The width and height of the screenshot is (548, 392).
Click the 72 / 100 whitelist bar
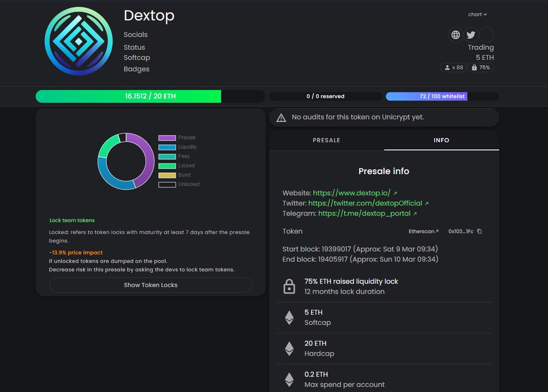point(442,96)
